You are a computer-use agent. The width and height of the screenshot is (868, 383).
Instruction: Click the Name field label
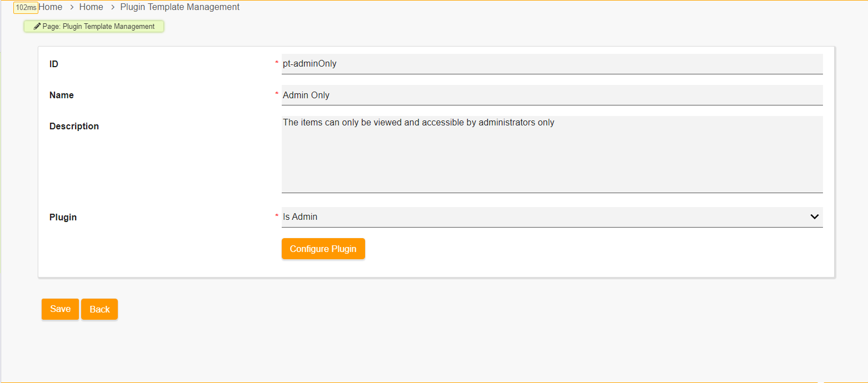pos(62,95)
